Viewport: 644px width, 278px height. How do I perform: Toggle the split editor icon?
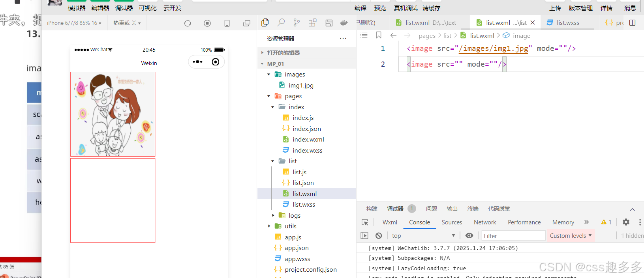click(x=633, y=22)
